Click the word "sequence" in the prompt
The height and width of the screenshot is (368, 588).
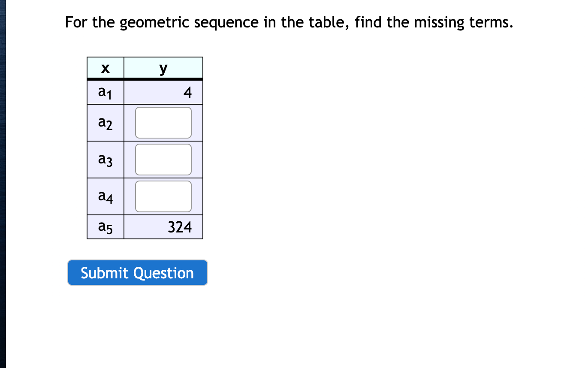(x=226, y=24)
